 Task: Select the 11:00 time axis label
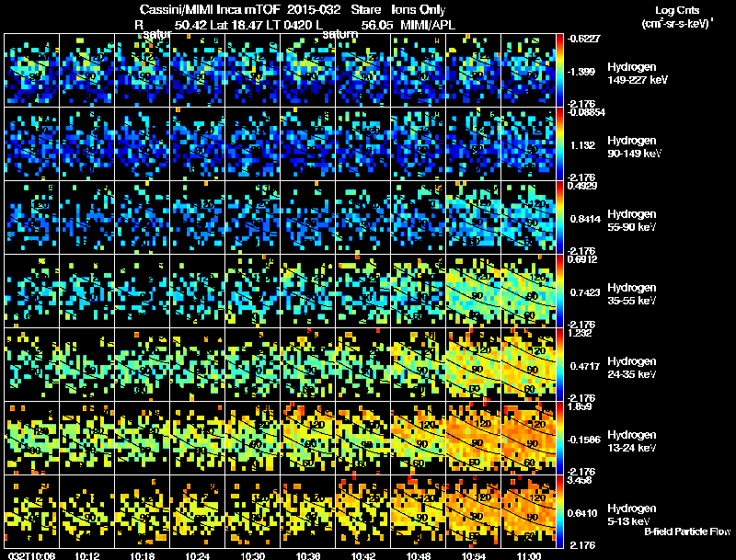[x=529, y=556]
